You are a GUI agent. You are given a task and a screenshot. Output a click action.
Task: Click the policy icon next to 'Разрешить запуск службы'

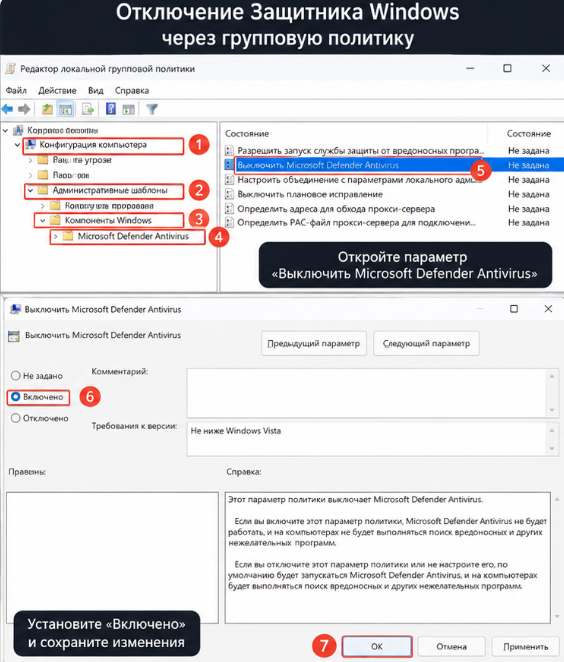(229, 150)
